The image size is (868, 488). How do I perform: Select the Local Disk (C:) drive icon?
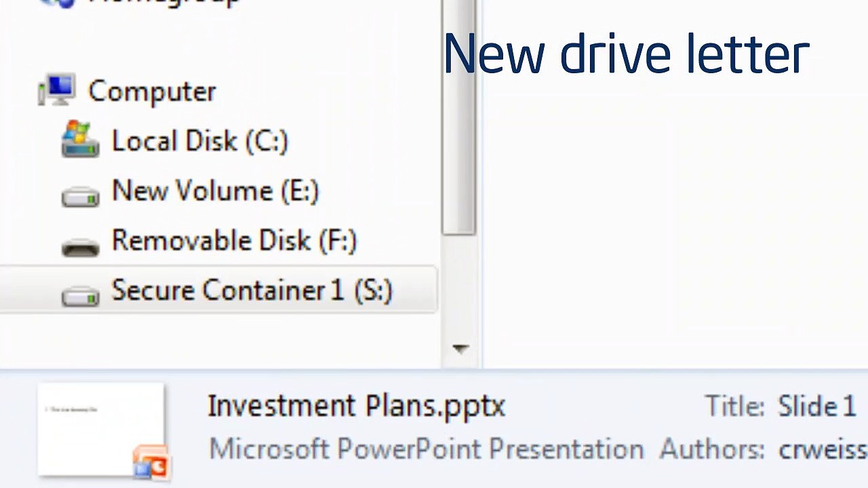pos(80,140)
